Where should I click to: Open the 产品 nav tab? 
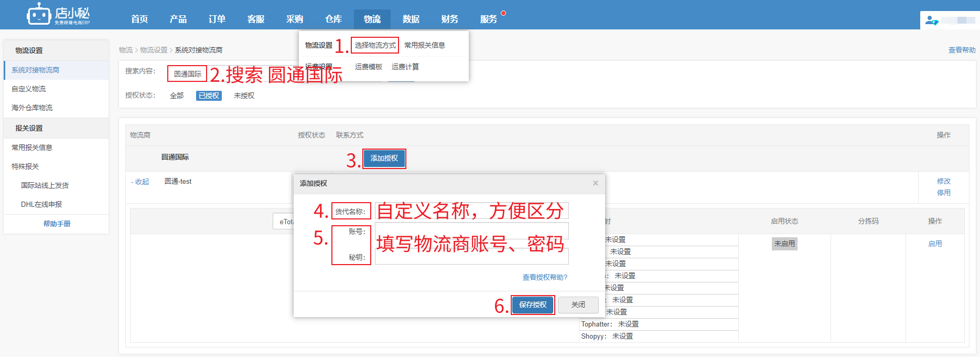click(178, 19)
